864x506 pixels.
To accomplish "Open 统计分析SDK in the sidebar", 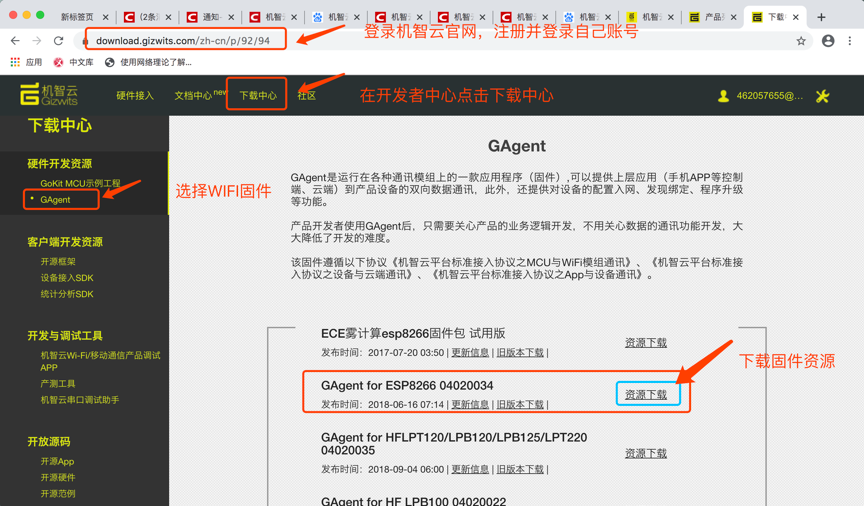I will [x=67, y=294].
